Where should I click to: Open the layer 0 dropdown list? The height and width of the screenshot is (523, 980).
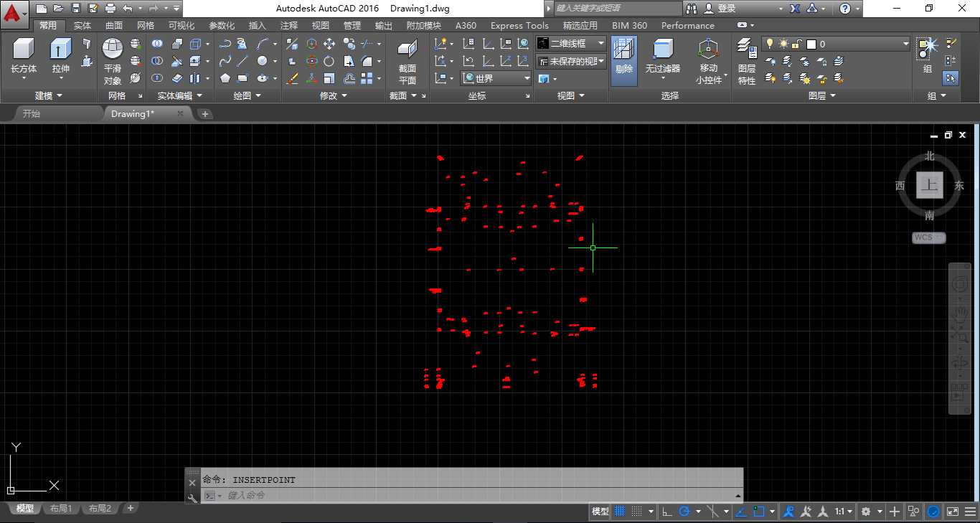point(837,44)
